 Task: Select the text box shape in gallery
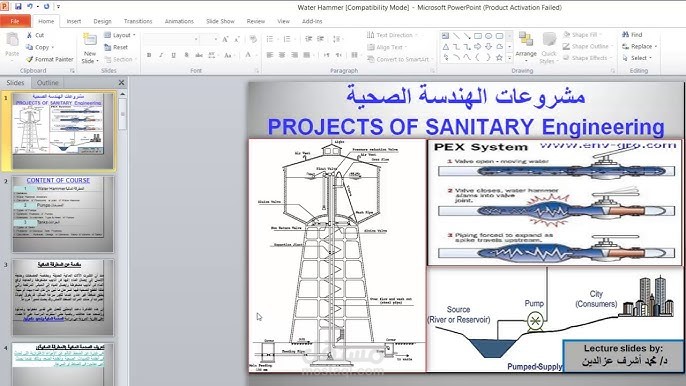click(445, 35)
